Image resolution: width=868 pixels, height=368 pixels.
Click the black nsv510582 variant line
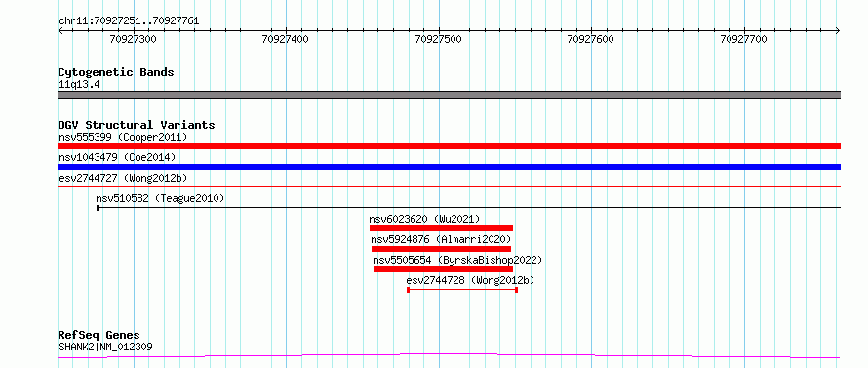(x=468, y=208)
